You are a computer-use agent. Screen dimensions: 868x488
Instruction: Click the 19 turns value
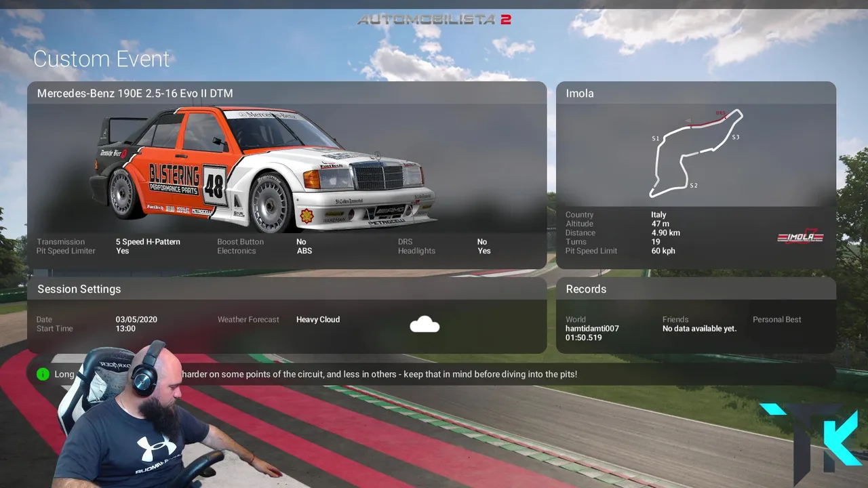point(656,242)
